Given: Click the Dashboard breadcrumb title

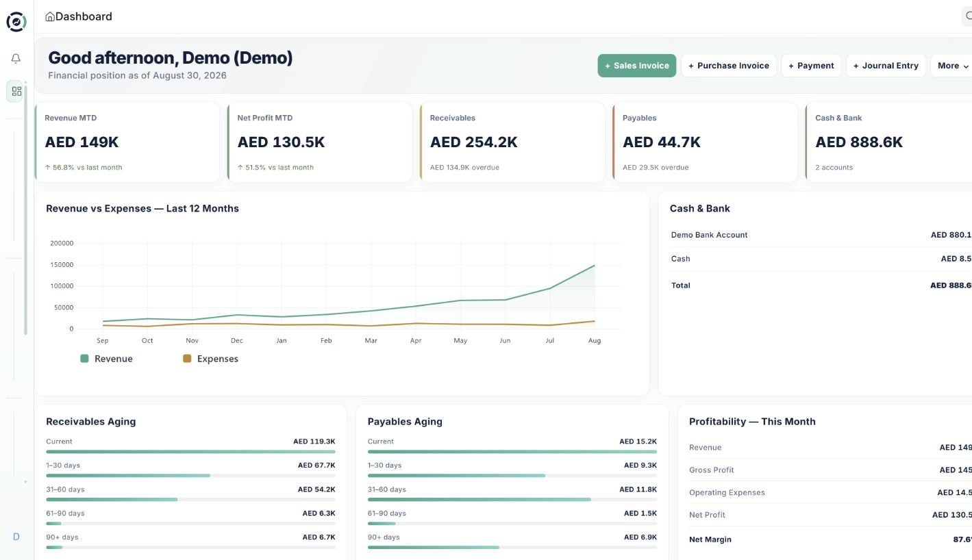Looking at the screenshot, I should [x=84, y=16].
